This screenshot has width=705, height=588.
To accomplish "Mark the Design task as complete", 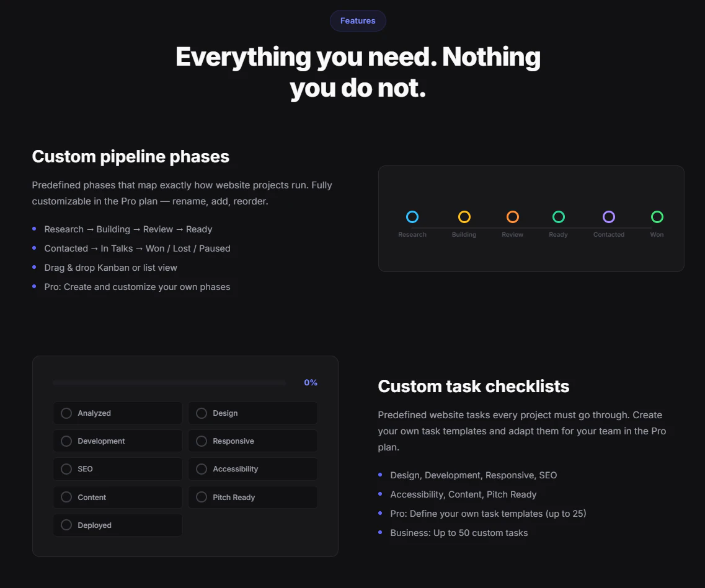I will pyautogui.click(x=201, y=413).
